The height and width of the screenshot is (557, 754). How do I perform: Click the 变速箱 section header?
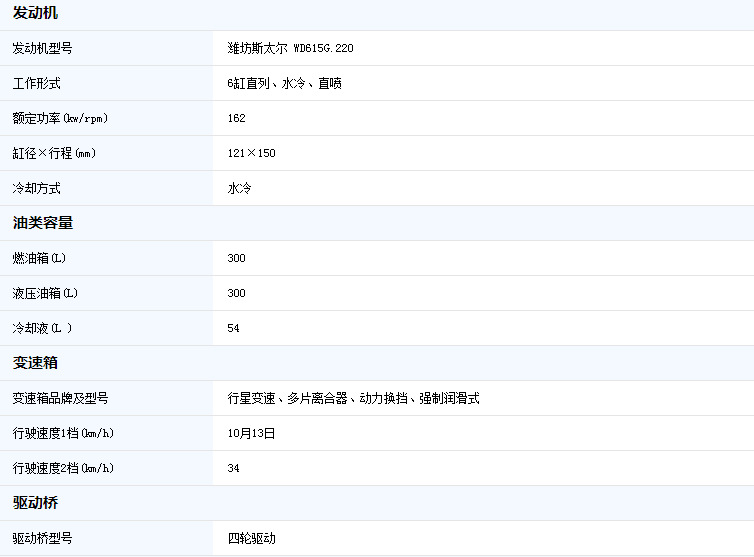[35, 363]
